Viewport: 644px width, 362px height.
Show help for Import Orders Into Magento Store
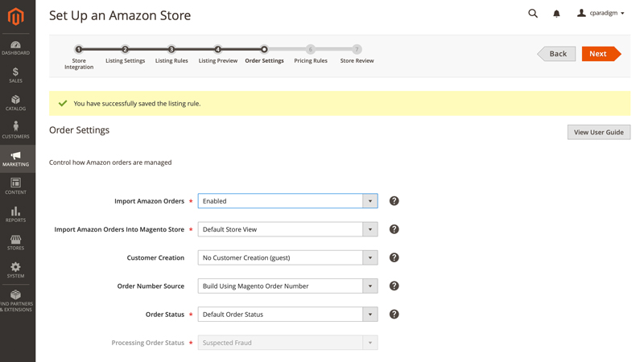(x=394, y=229)
